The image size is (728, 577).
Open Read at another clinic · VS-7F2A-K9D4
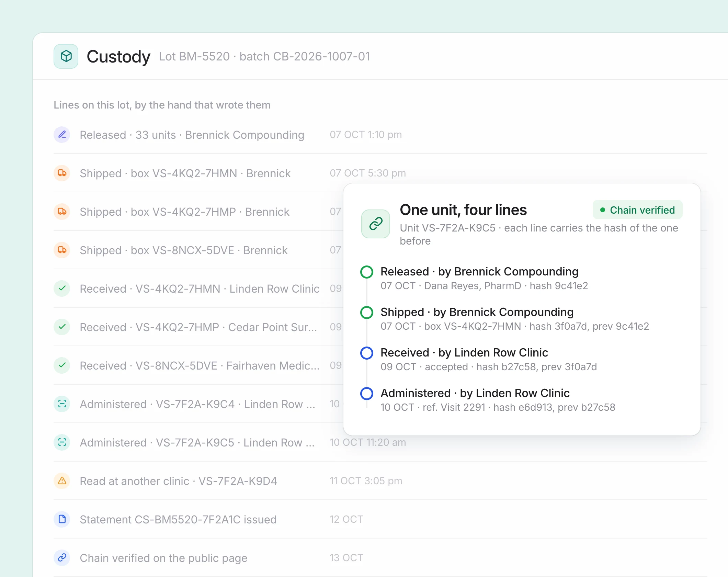pos(178,481)
